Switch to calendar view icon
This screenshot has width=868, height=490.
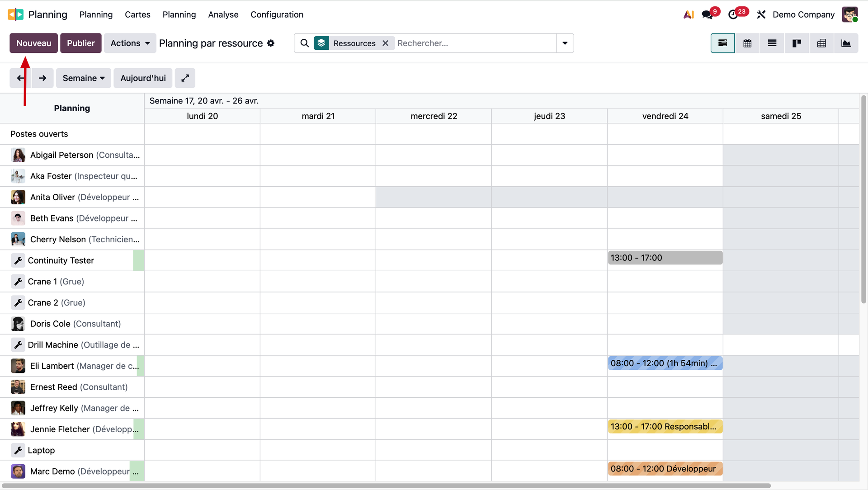[747, 43]
